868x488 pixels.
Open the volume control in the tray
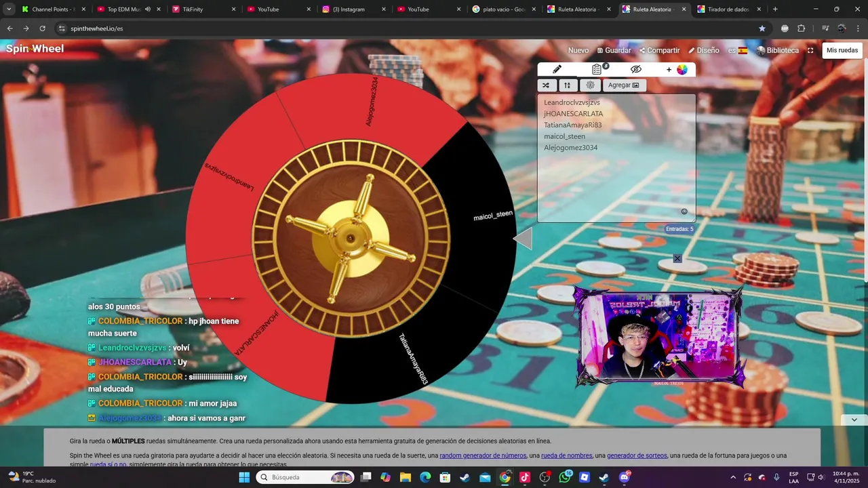tap(821, 477)
